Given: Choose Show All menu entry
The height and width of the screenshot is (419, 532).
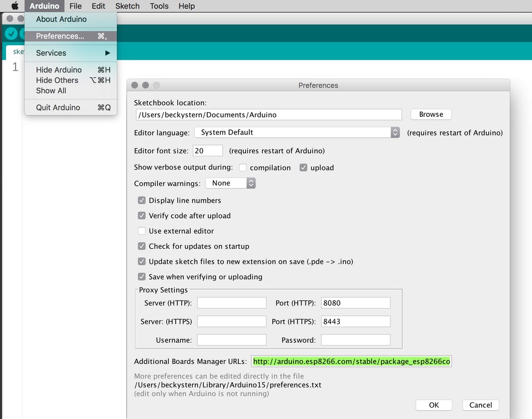Looking at the screenshot, I should point(71,90).
